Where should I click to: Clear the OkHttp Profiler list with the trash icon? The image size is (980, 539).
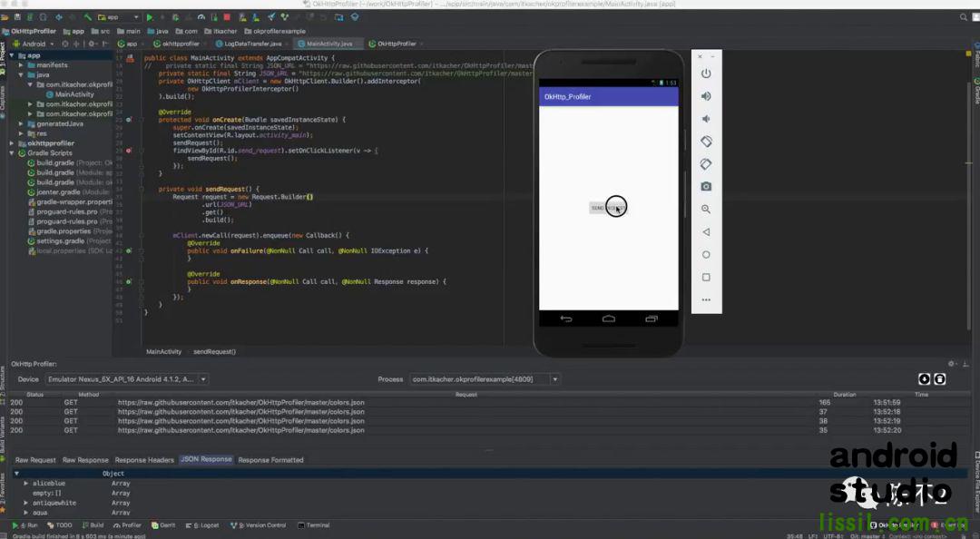coord(939,379)
